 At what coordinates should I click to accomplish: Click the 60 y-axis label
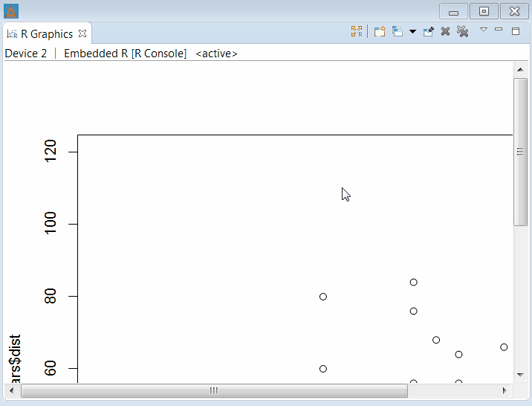pyautogui.click(x=51, y=368)
